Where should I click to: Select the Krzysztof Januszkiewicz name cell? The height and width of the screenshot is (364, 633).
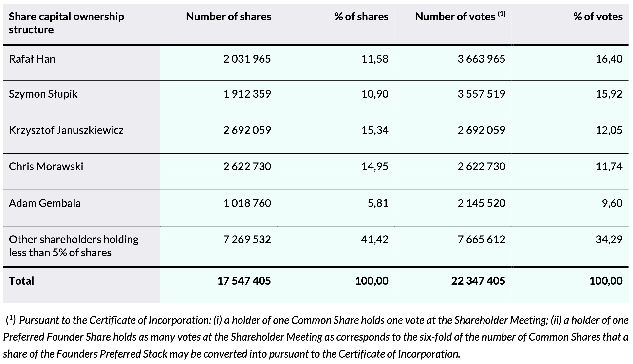[x=66, y=130]
